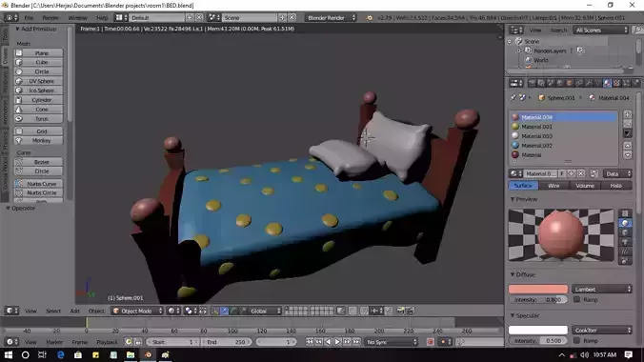Screen dimensions: 644x362
Task: Click the play animation button
Action: [337, 342]
